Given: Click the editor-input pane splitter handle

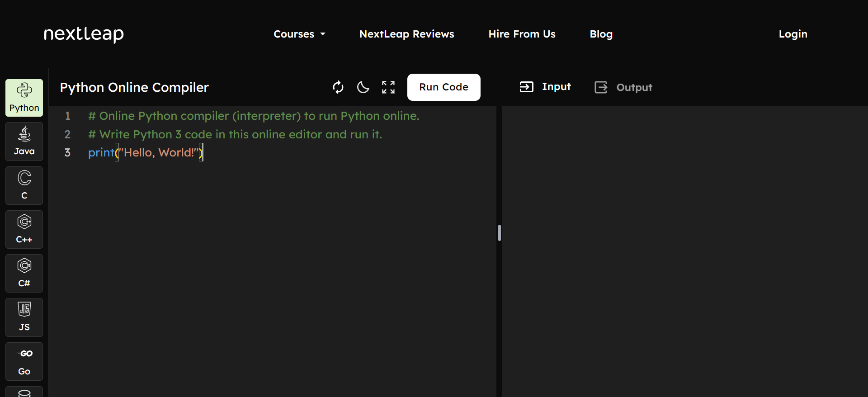Looking at the screenshot, I should point(499,233).
